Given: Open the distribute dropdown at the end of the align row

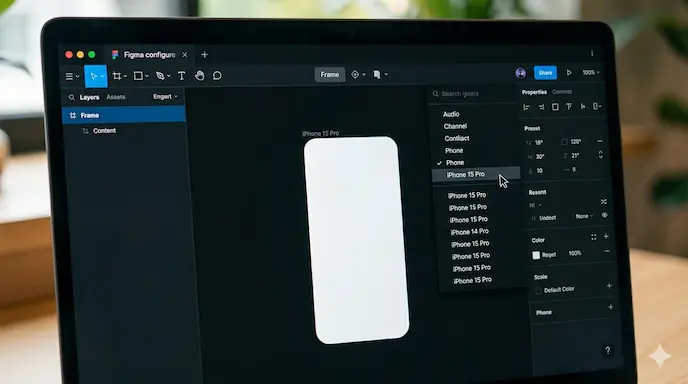Looking at the screenshot, I should pos(597,106).
